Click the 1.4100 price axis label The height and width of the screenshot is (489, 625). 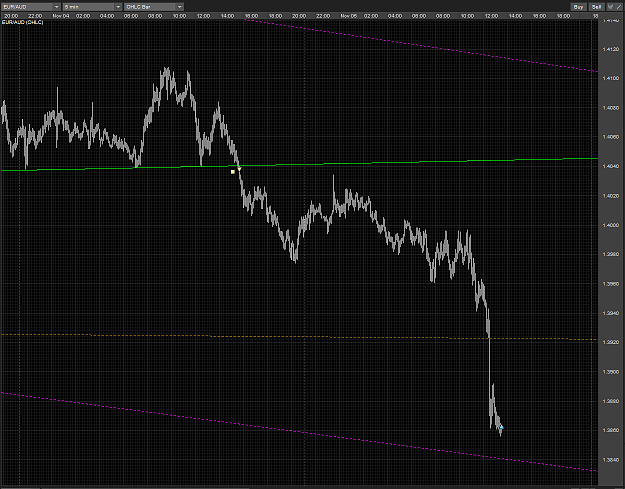click(611, 79)
